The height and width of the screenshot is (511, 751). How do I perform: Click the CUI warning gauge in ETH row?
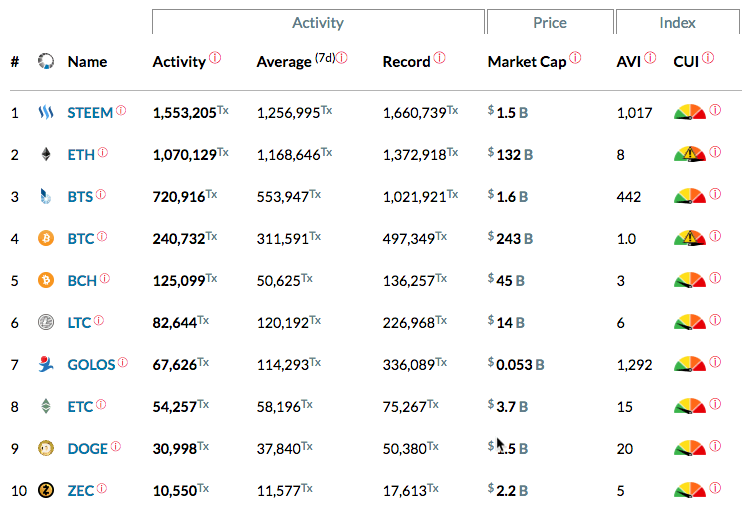(x=690, y=154)
